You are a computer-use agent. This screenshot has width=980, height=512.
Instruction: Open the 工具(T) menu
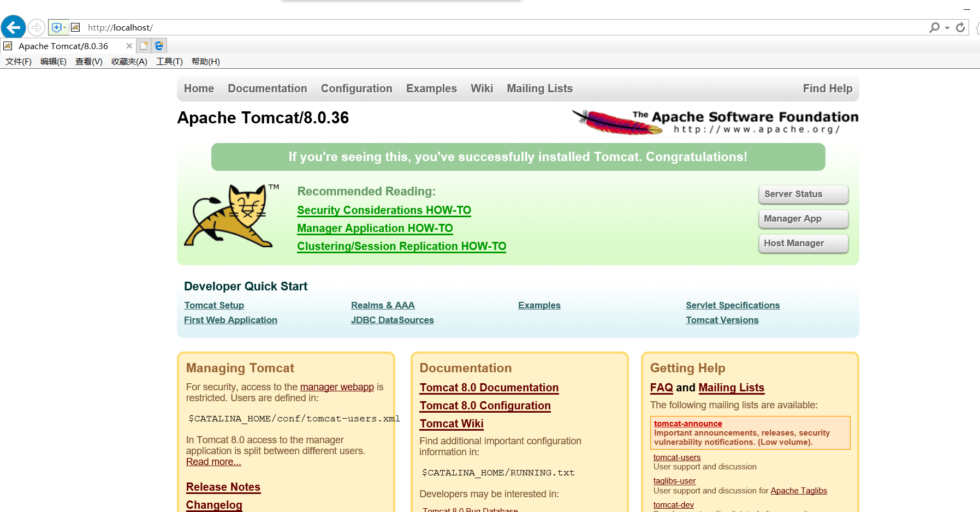coord(169,62)
